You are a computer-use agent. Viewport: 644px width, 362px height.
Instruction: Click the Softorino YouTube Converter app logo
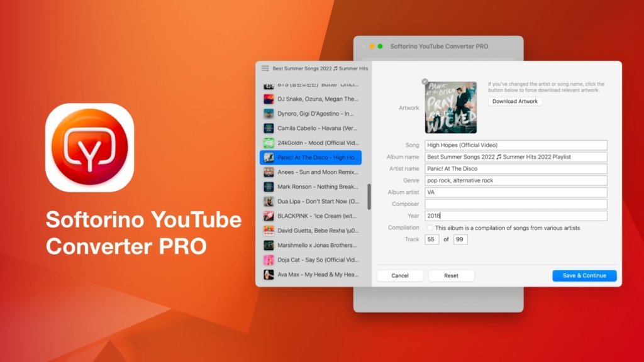coord(89,147)
